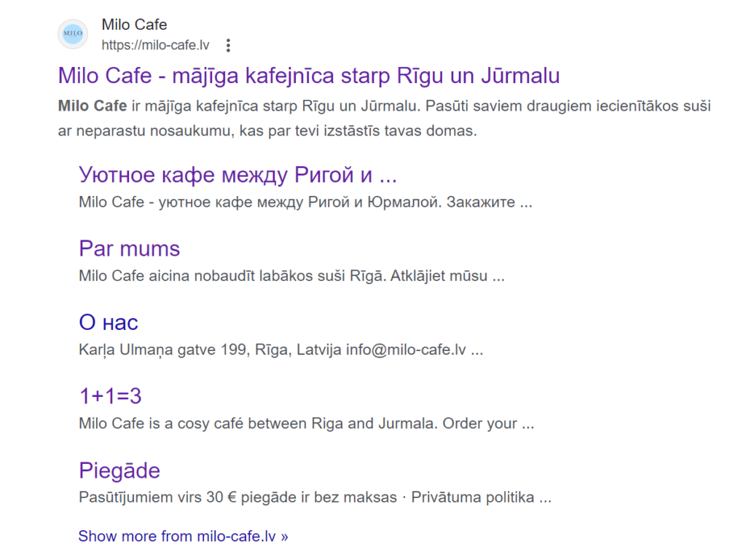Click snippet 'Milo Cafe is a cosy café'
The height and width of the screenshot is (560, 746).
[306, 423]
